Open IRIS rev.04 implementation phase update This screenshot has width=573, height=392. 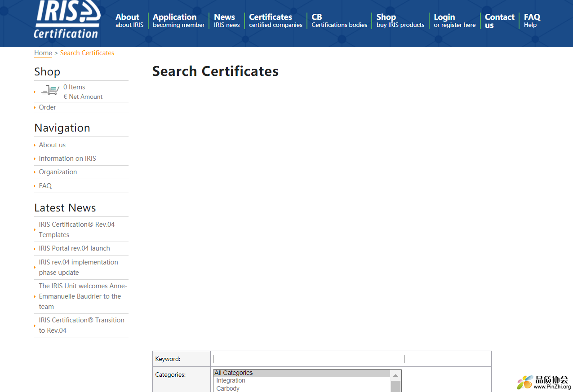pos(78,267)
